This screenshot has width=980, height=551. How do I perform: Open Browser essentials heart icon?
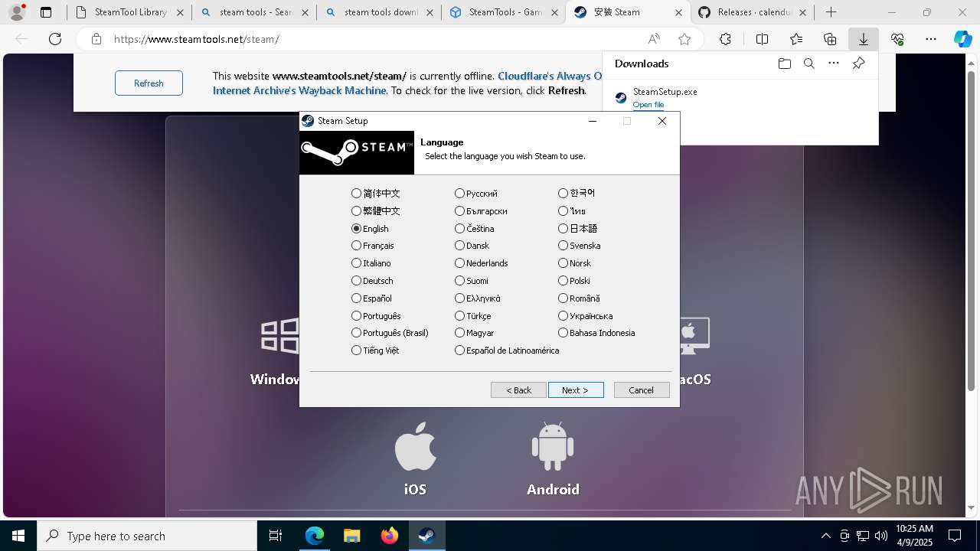897,39
